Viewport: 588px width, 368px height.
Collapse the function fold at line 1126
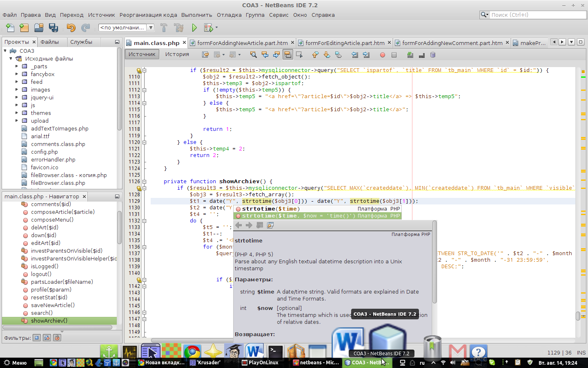pos(145,182)
